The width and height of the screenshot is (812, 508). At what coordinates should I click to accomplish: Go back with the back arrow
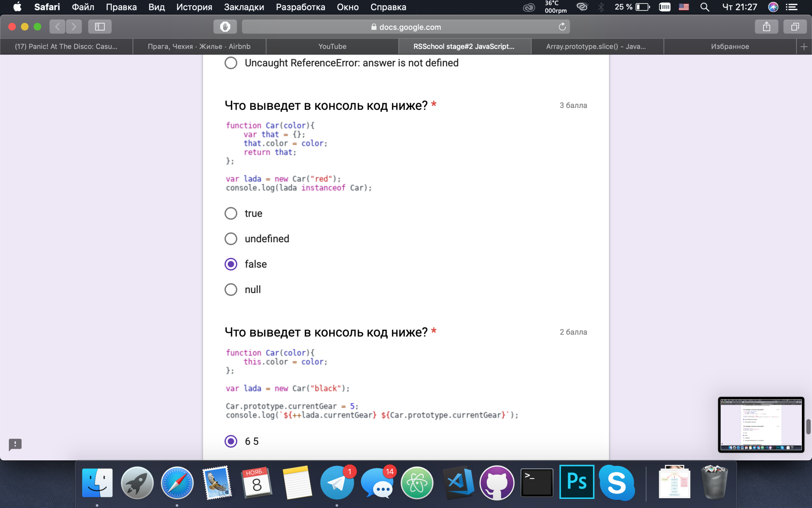(58, 27)
